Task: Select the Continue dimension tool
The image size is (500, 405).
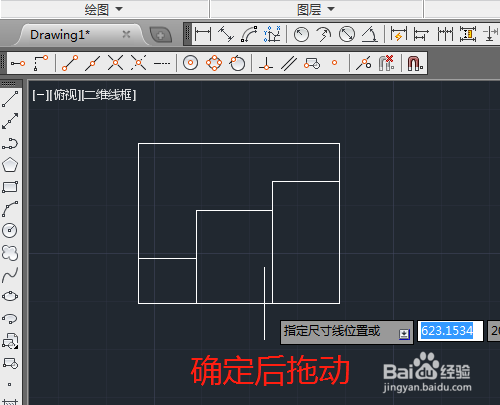Action: point(445,34)
